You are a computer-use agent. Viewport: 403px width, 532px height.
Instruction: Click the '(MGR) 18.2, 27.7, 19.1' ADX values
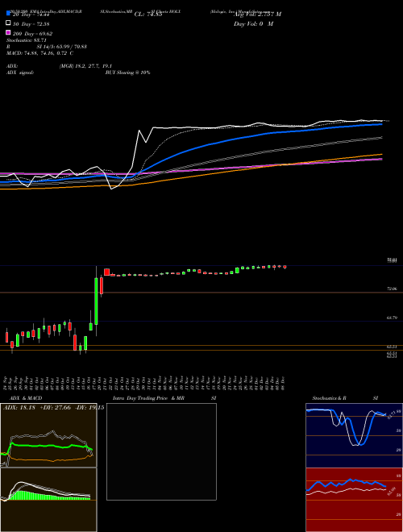tap(85, 66)
